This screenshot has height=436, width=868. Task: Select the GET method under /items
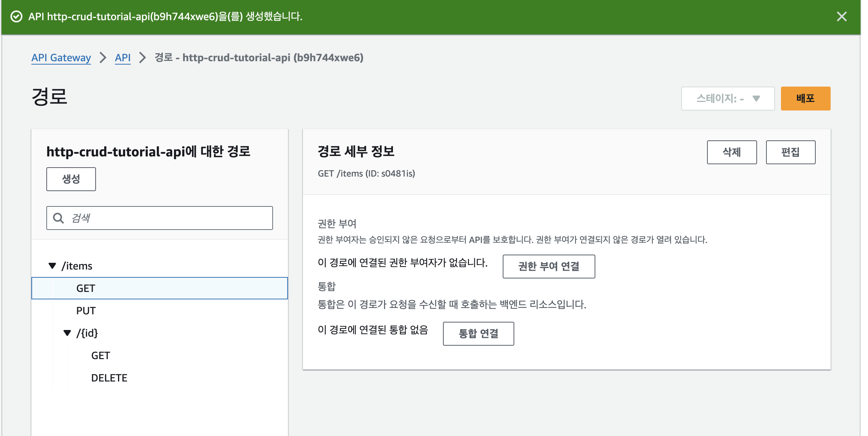[x=86, y=288]
